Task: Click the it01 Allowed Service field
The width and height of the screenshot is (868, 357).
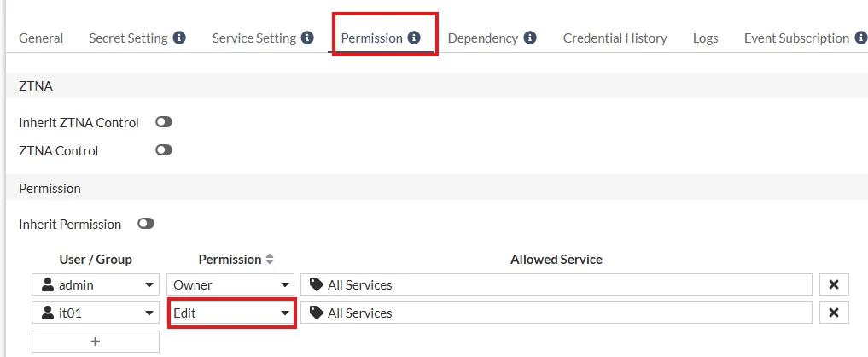Action: click(x=556, y=313)
